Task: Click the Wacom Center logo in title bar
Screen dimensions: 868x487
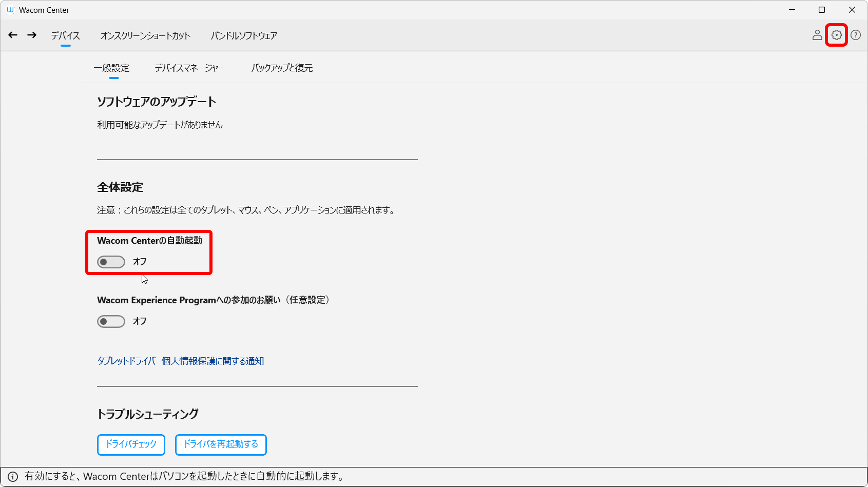Action: 10,10
